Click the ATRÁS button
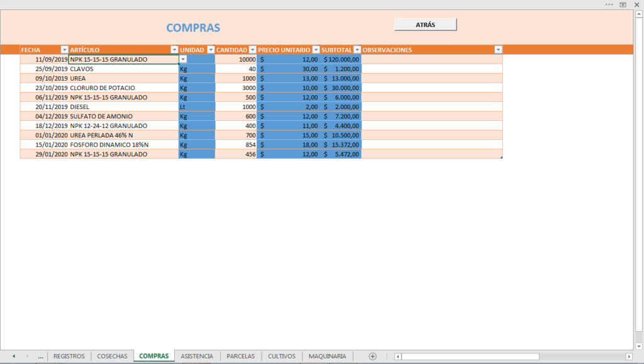This screenshot has height=364, width=644. point(425,25)
